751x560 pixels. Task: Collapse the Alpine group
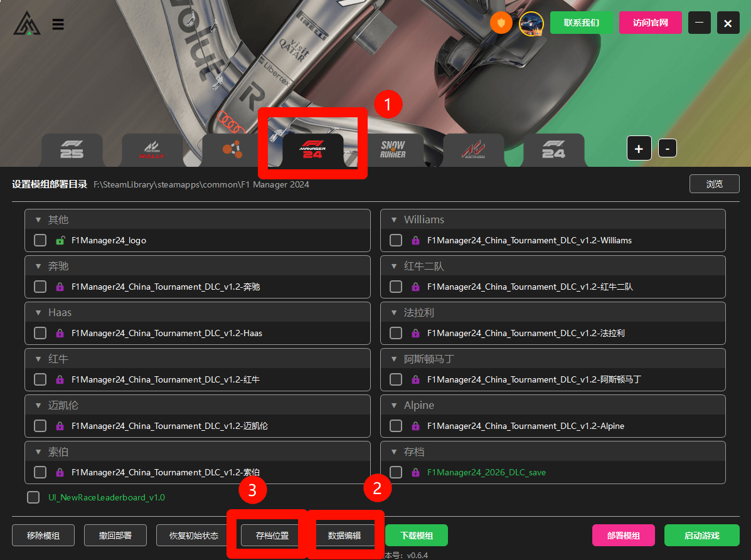(394, 406)
